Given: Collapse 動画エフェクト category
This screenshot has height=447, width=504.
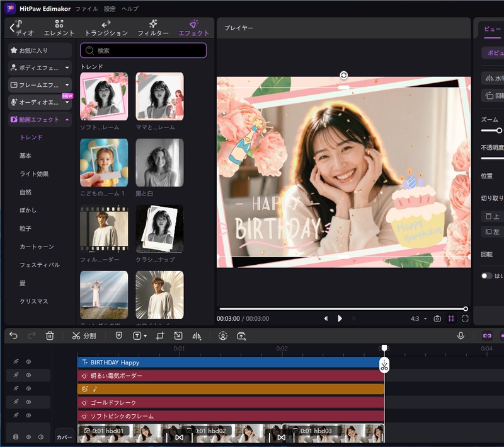Looking at the screenshot, I should pyautogui.click(x=40, y=120).
